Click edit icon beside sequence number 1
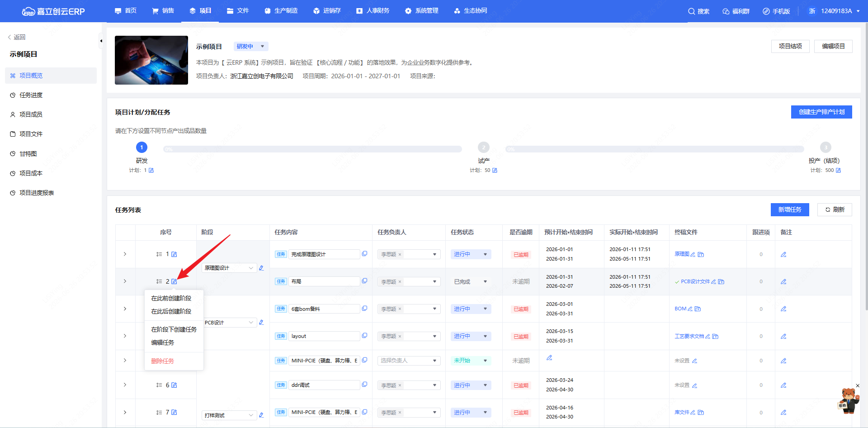 [174, 254]
